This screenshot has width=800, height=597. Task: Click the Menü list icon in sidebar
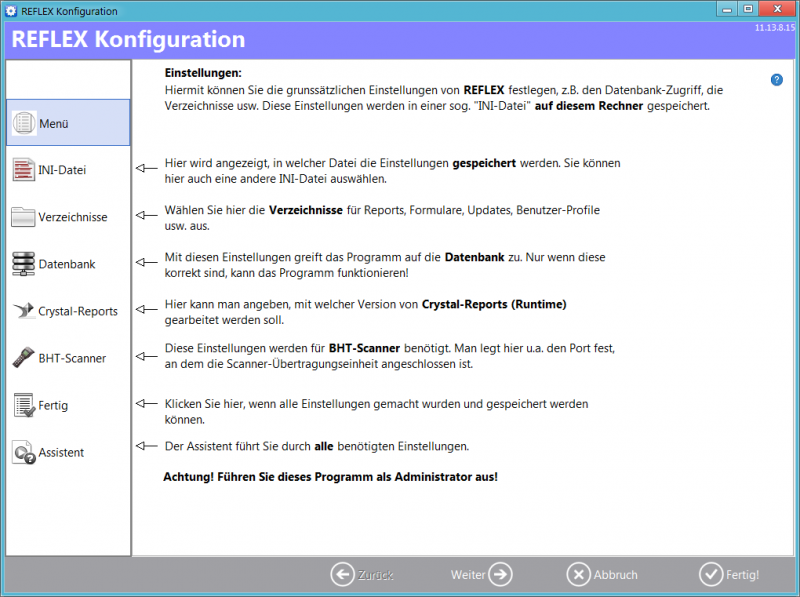coord(24,123)
